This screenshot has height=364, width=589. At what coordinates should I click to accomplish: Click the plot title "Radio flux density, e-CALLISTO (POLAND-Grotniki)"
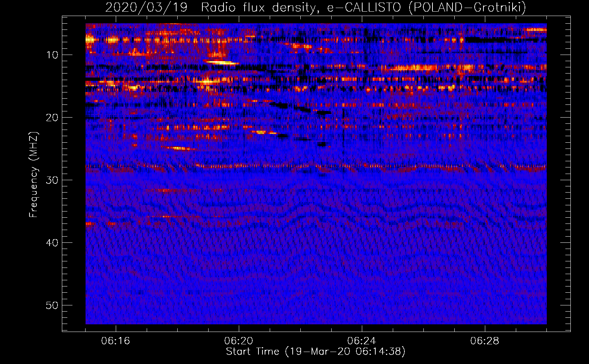(x=363, y=7)
